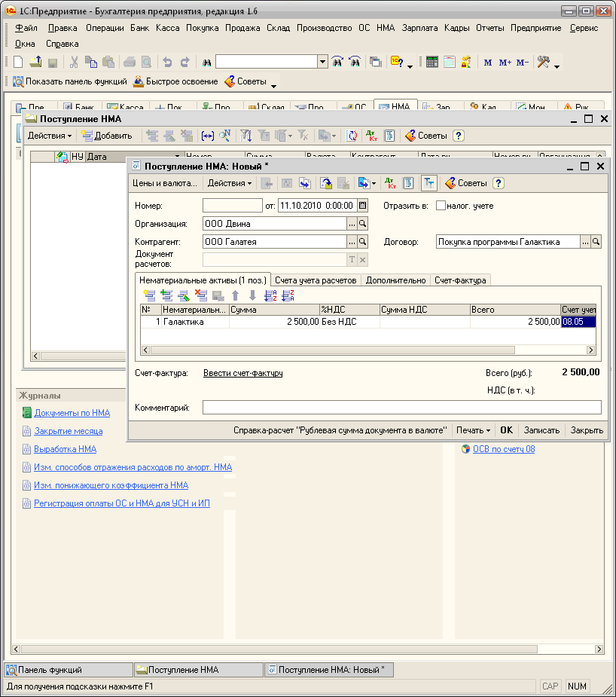Click the Записать button
This screenshot has width=616, height=697.
(x=541, y=430)
